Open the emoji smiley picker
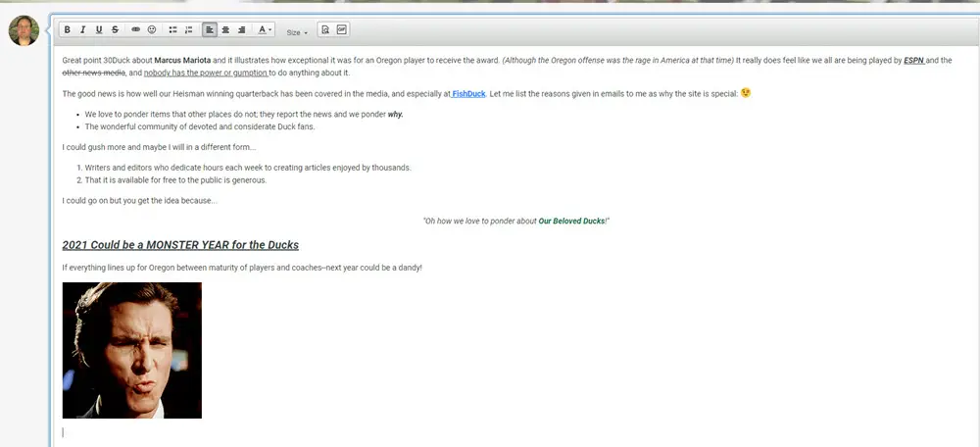 152,30
